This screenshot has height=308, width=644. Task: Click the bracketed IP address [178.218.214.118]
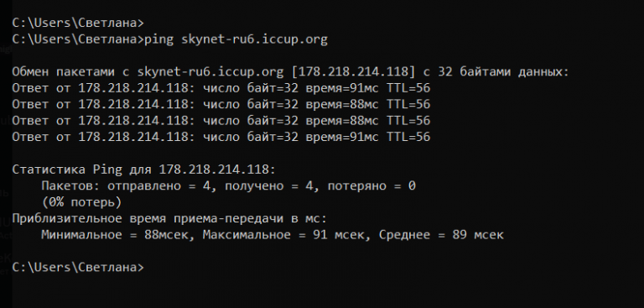click(353, 72)
